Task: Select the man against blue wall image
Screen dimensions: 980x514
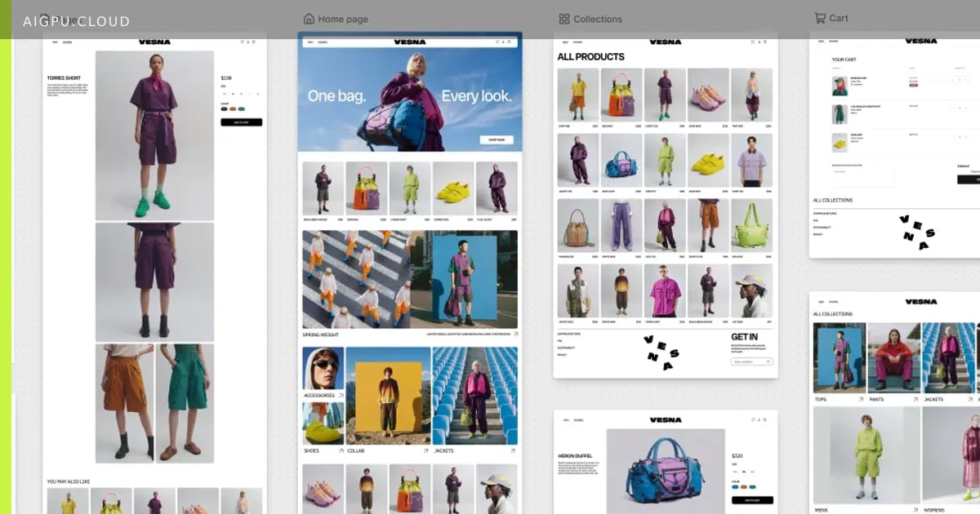Action: (x=464, y=279)
